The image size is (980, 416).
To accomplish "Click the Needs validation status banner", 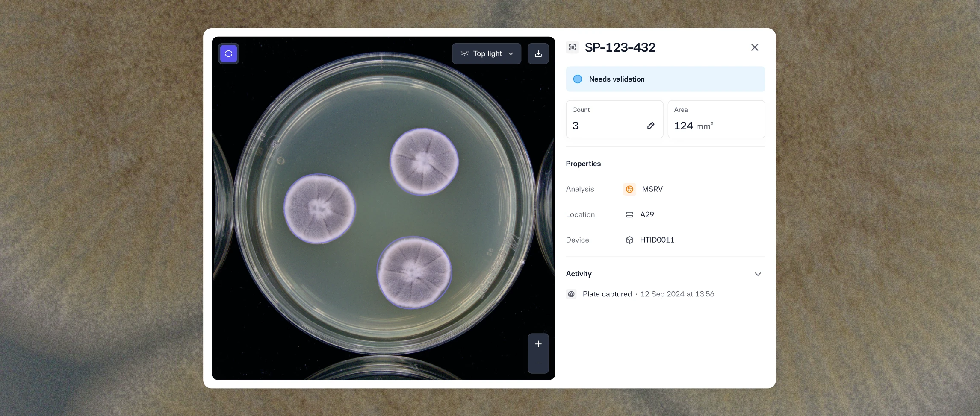I will [665, 79].
